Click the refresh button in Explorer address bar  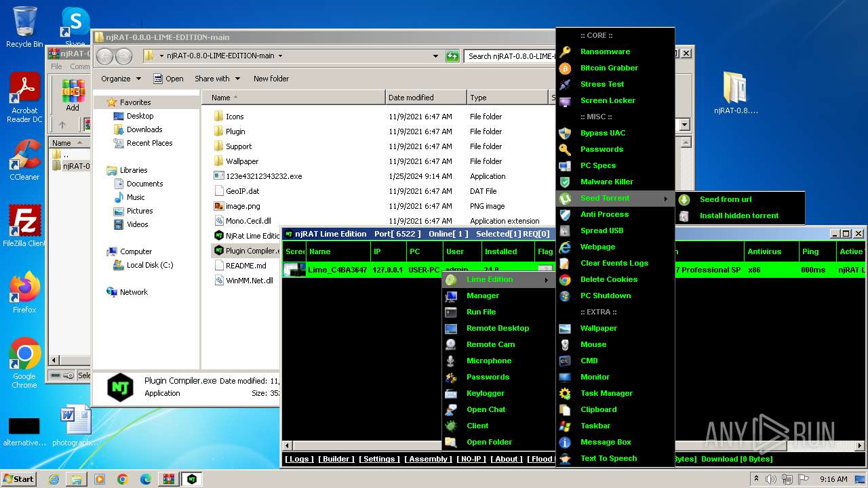452,56
